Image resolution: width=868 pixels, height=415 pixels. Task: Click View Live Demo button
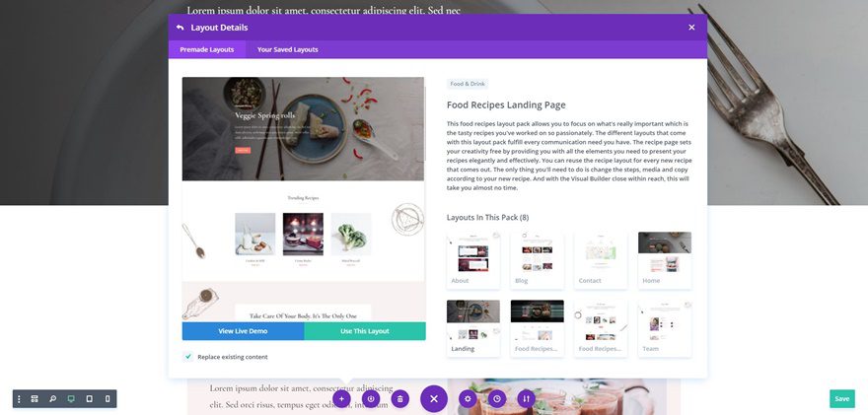[243, 331]
